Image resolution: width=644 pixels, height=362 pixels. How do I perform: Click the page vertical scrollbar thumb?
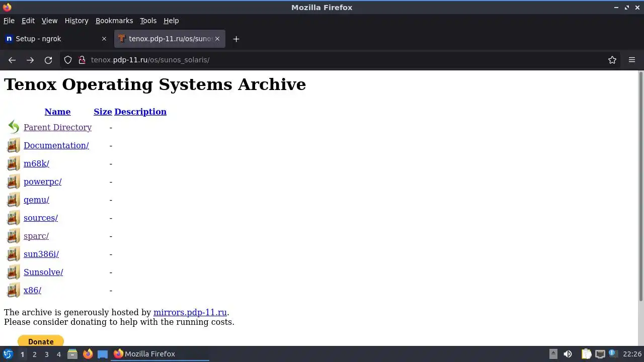pyautogui.click(x=641, y=186)
